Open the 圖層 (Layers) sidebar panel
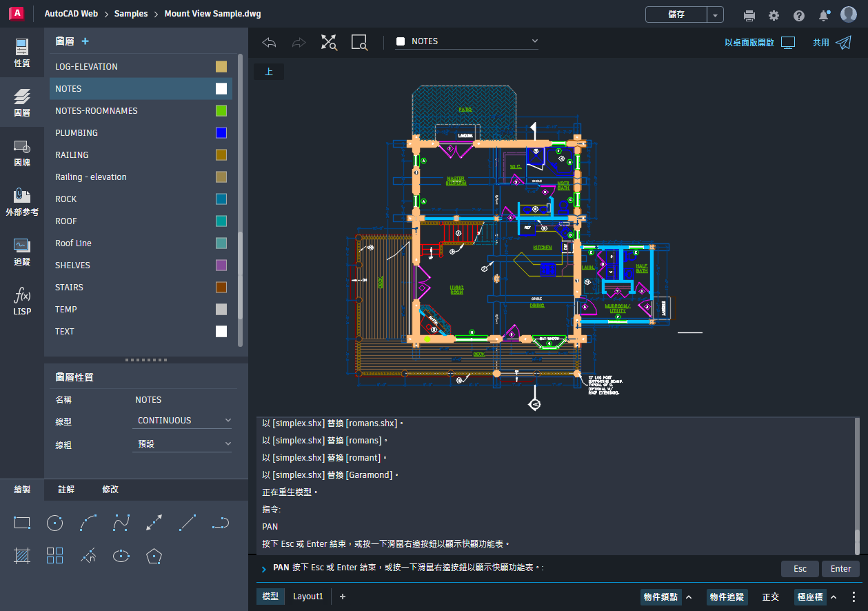 (22, 103)
